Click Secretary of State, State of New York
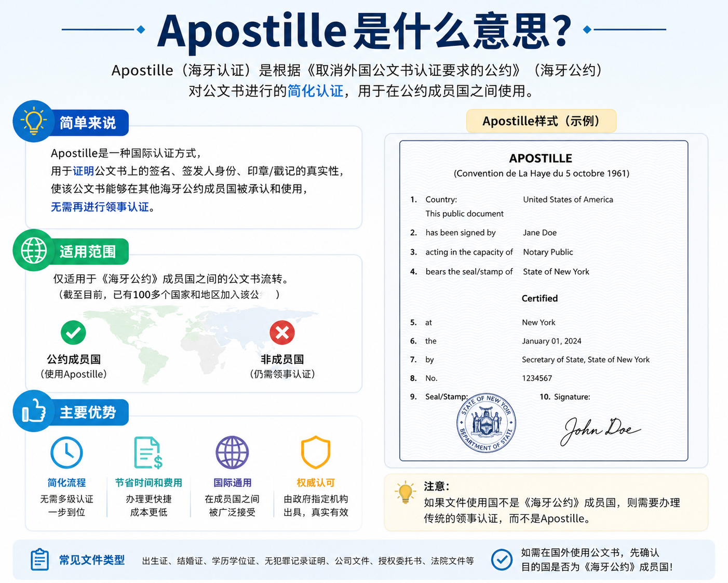728x583 pixels. [586, 360]
